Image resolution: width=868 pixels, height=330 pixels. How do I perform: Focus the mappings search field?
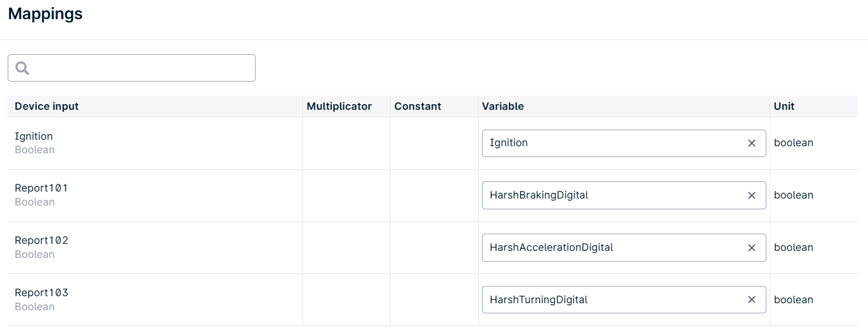132,68
